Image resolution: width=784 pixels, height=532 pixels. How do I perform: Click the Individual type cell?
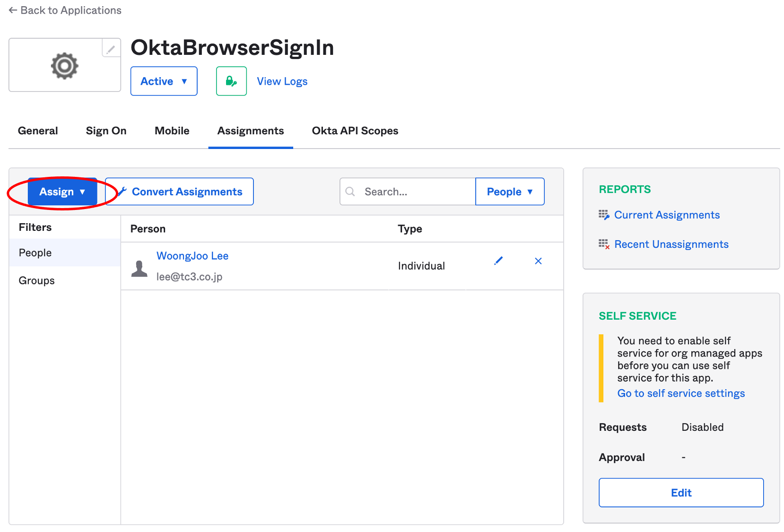click(x=421, y=266)
